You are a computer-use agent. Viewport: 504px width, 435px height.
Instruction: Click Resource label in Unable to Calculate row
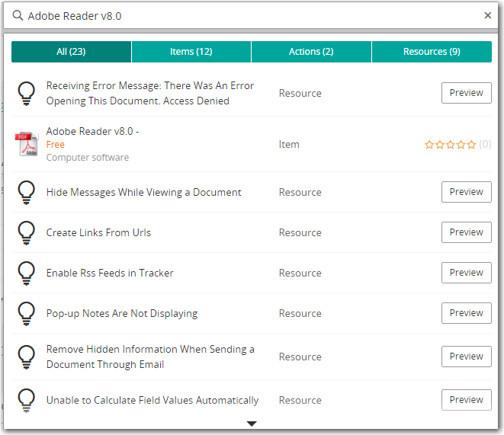click(x=300, y=400)
